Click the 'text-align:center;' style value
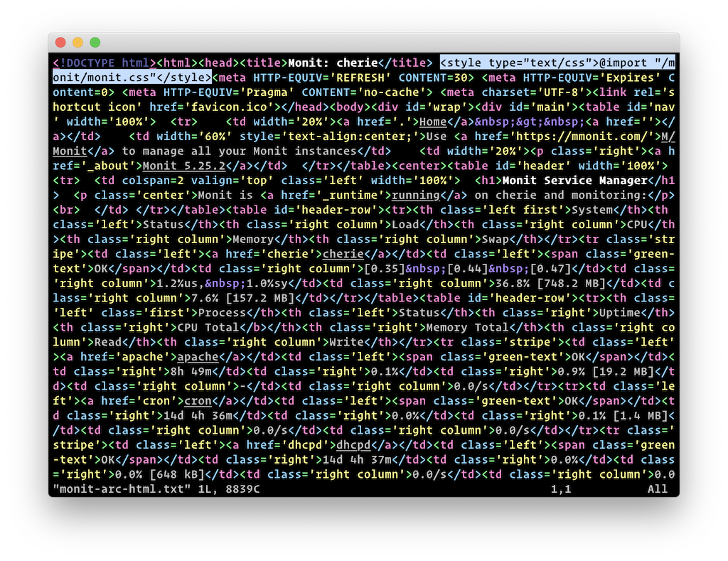Screen dimensions: 728x561 click(350, 137)
